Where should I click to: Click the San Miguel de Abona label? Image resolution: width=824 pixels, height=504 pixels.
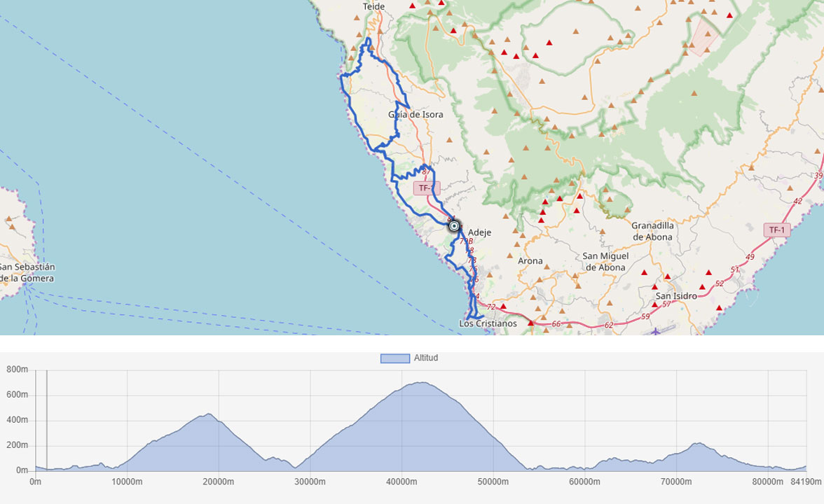coord(605,261)
